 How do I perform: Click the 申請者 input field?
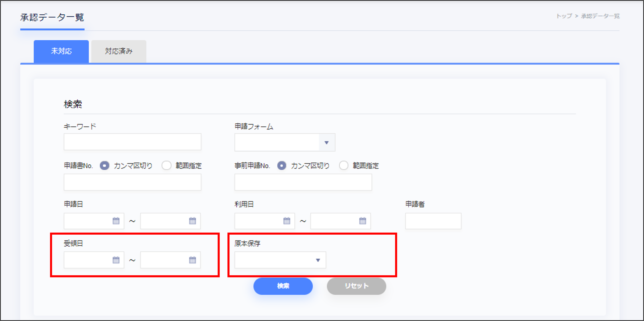tap(433, 221)
